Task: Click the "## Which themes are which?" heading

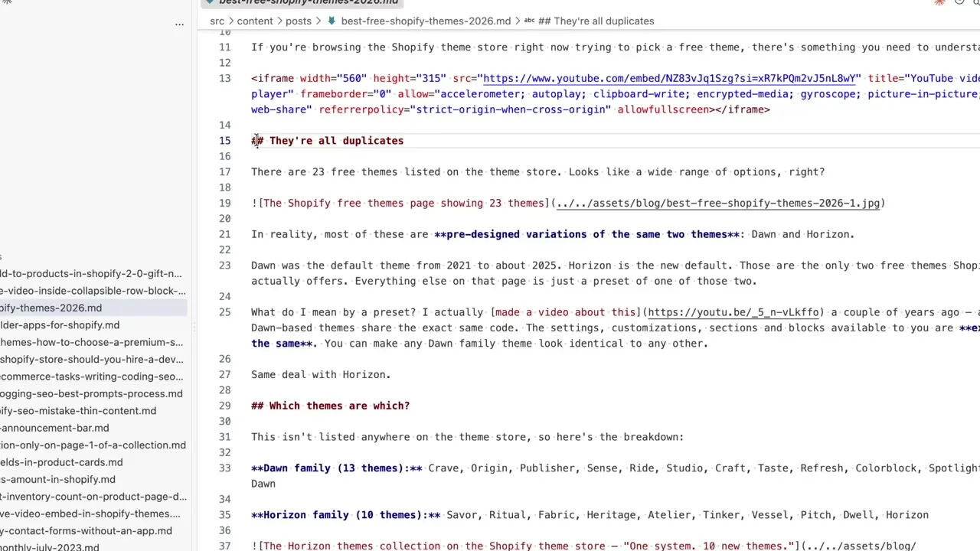Action: click(330, 406)
